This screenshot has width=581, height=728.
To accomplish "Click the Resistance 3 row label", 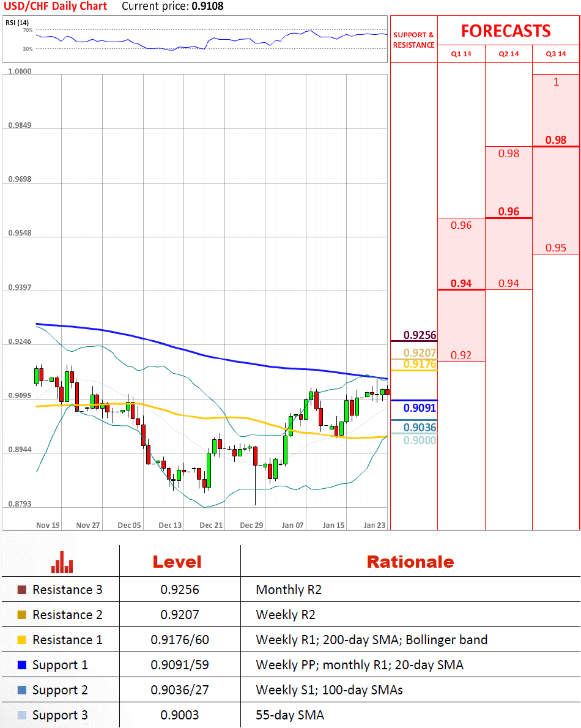I will pos(67,590).
